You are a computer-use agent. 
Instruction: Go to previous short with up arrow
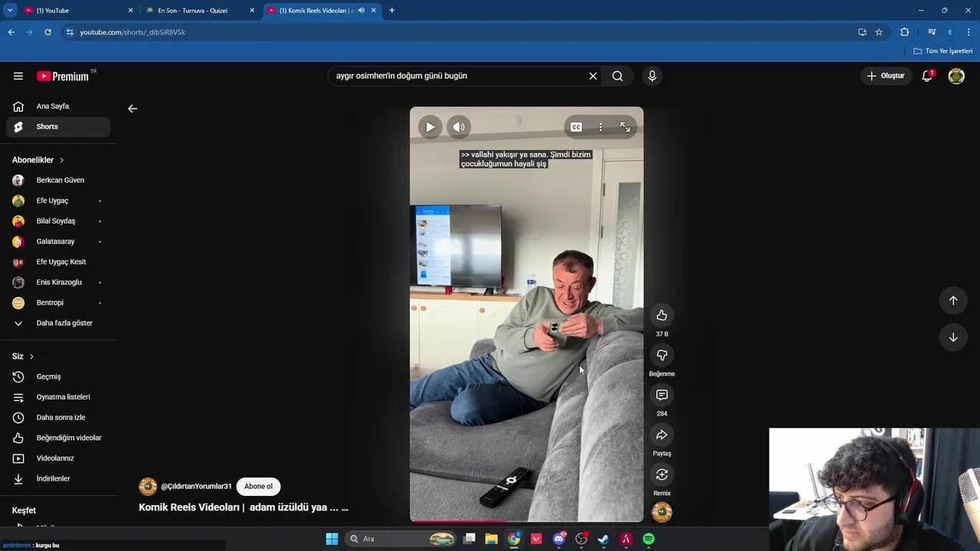tap(953, 300)
